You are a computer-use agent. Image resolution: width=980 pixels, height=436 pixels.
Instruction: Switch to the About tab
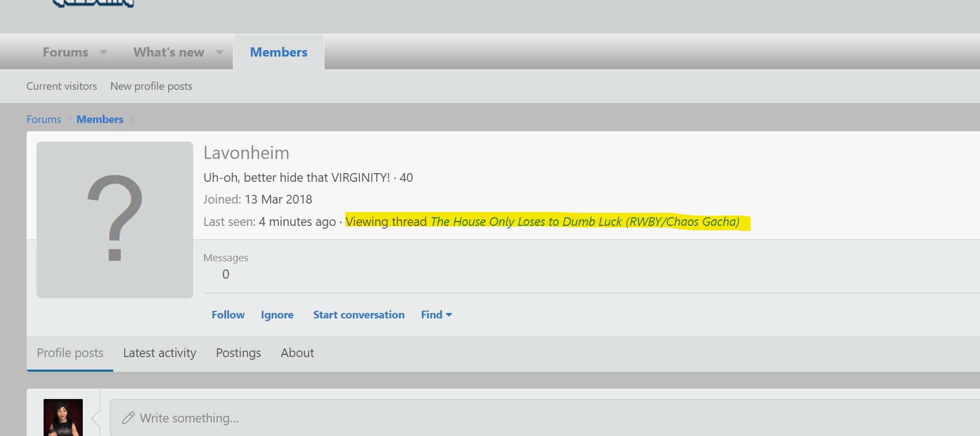[297, 353]
